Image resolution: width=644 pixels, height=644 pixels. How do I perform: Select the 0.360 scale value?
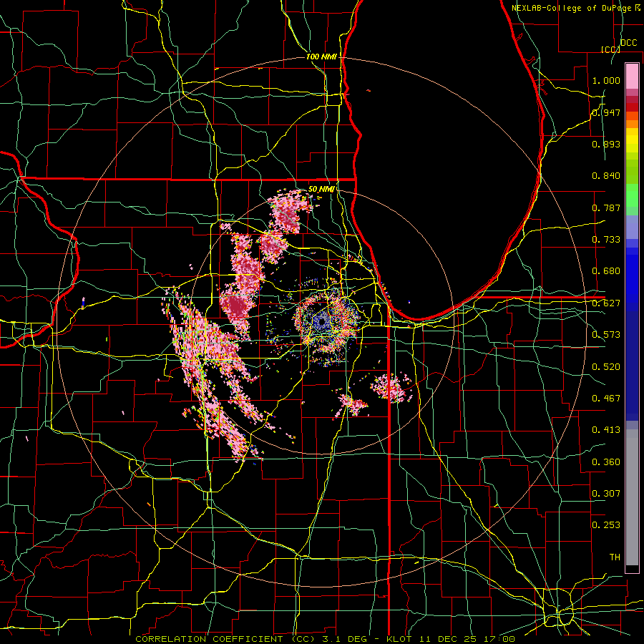click(x=606, y=462)
